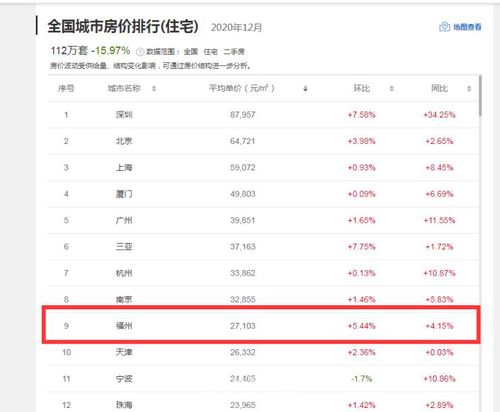Screen dimensions: 500x412
Task: Click price value 87,957
Action: (243, 115)
